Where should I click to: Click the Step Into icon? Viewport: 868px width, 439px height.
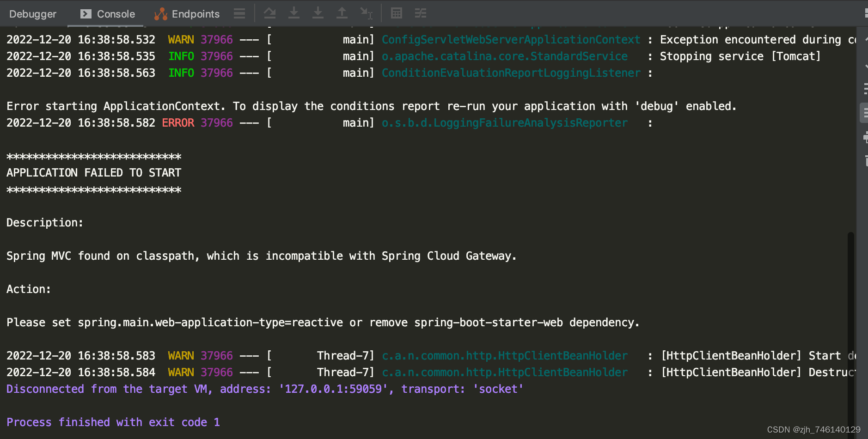(x=294, y=13)
